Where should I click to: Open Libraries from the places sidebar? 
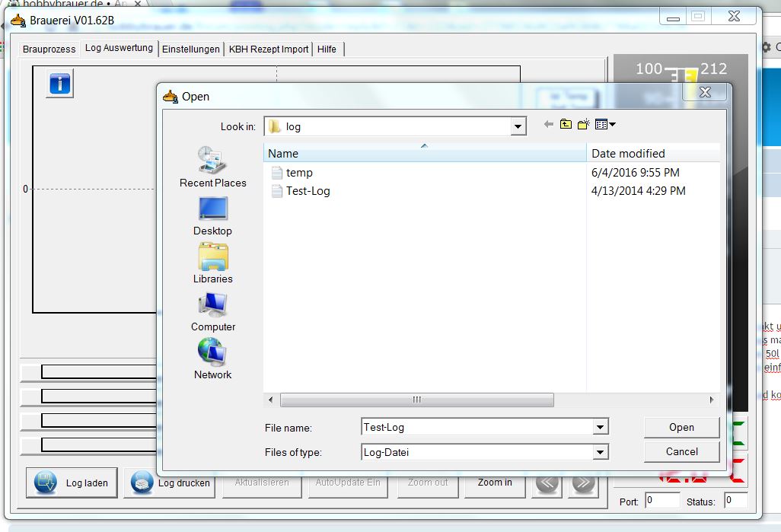click(x=212, y=263)
